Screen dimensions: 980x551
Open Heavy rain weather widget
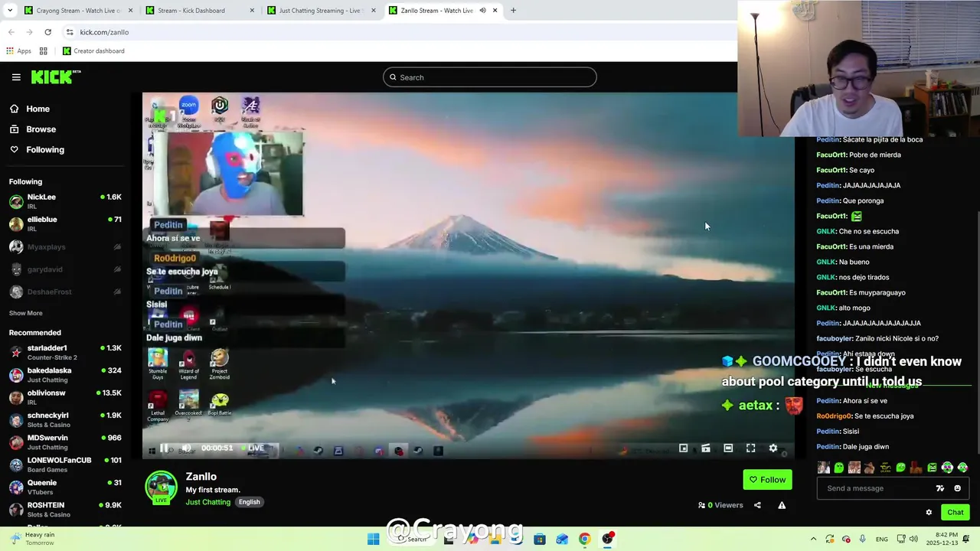tap(31, 539)
